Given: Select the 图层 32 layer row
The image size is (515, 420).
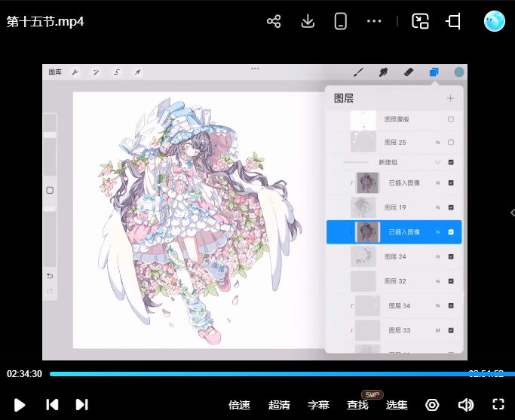Looking at the screenshot, I should click(394, 281).
